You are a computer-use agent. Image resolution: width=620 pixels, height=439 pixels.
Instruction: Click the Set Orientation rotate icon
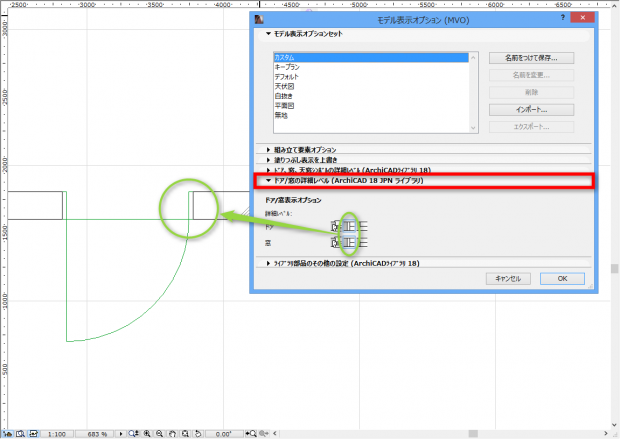[x=198, y=434]
